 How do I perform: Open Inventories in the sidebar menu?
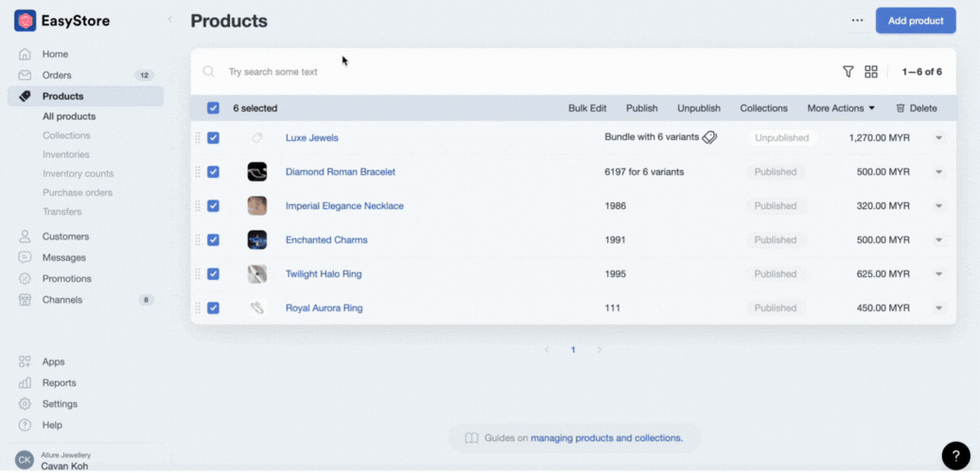(x=66, y=154)
